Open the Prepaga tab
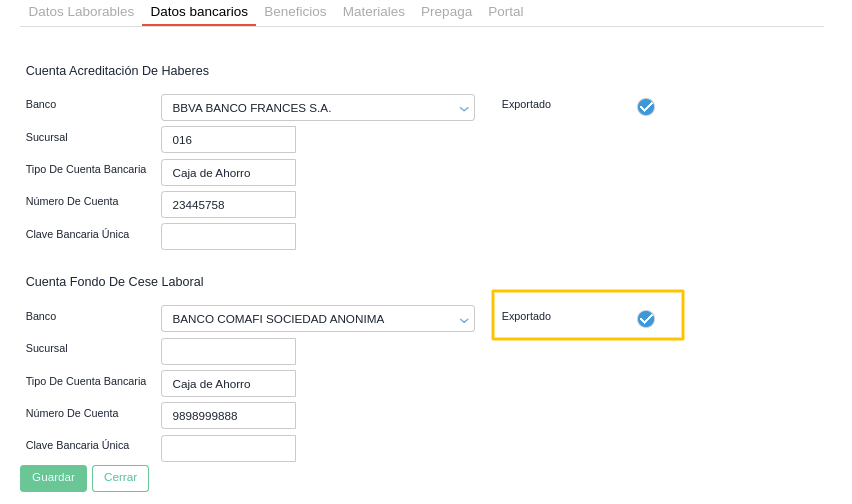Screen dimensions: 852x504 [x=446, y=12]
